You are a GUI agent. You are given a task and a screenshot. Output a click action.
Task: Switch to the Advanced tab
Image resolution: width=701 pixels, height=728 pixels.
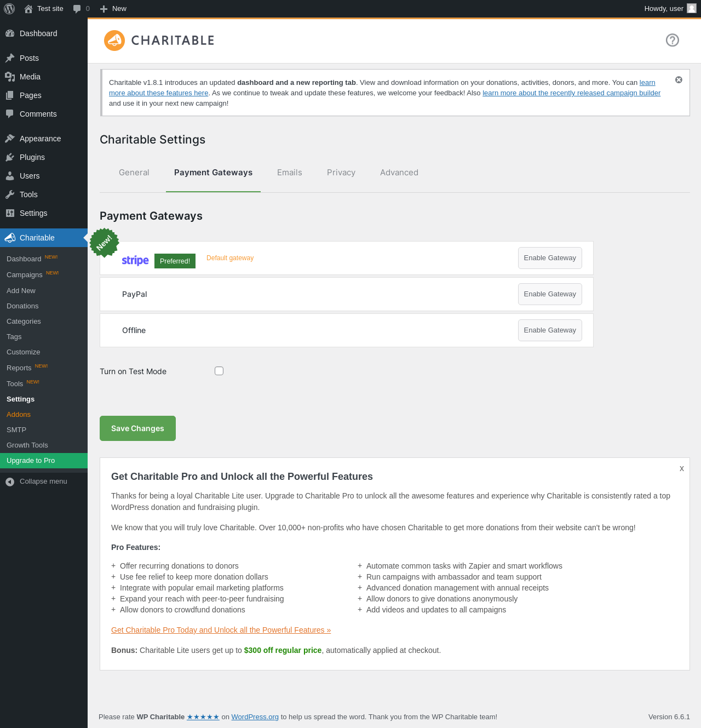click(x=399, y=173)
